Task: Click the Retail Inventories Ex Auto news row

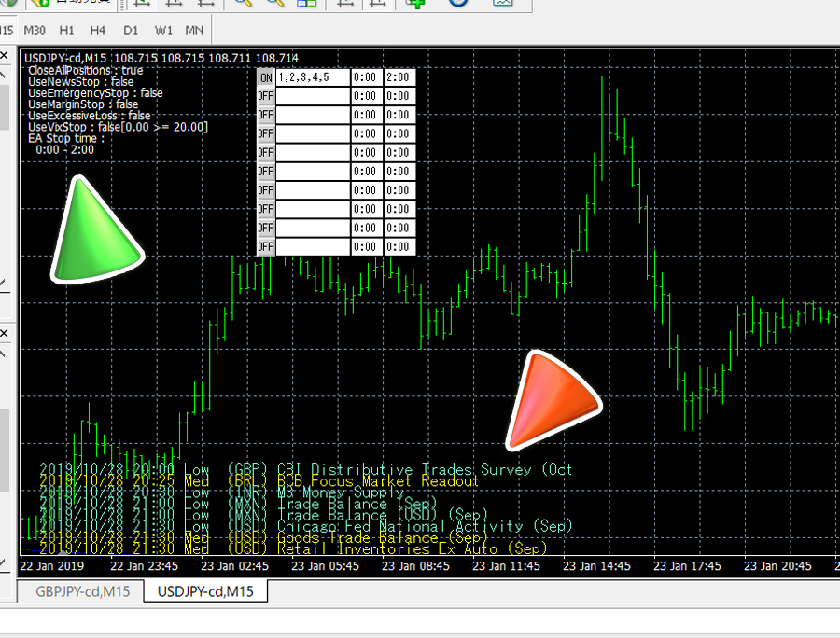Action: 293,549
